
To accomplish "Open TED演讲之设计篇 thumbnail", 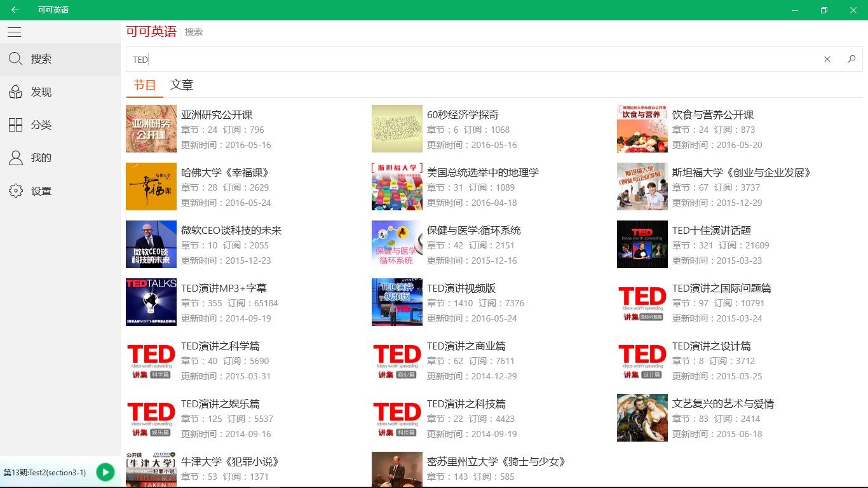I will pyautogui.click(x=642, y=360).
